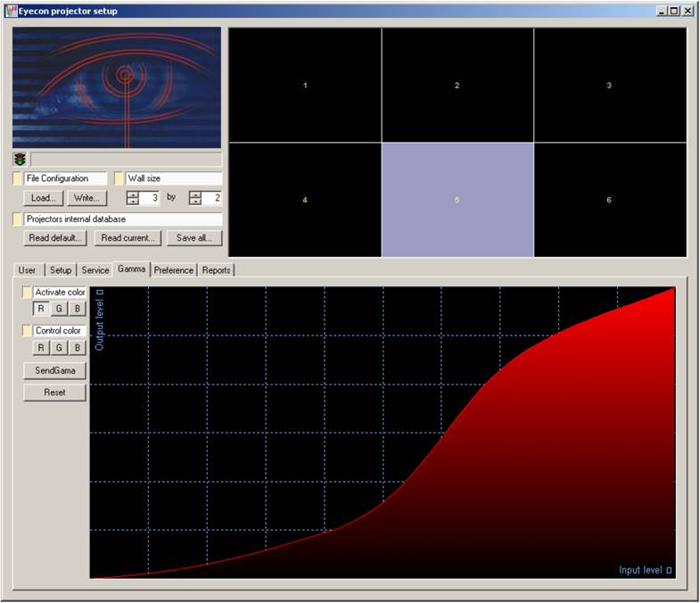Click Save all... button
This screenshot has width=700, height=603.
point(194,238)
